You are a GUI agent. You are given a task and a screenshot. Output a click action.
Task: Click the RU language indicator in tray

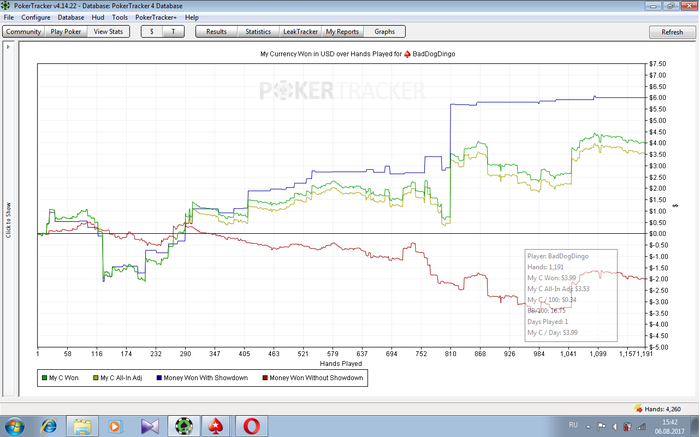click(x=573, y=425)
